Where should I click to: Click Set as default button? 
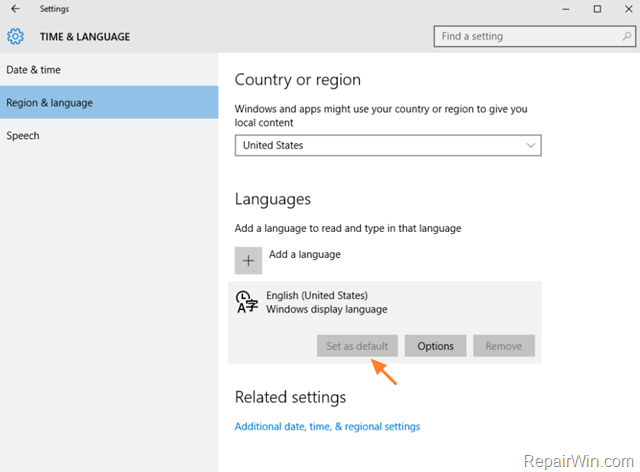pyautogui.click(x=357, y=346)
